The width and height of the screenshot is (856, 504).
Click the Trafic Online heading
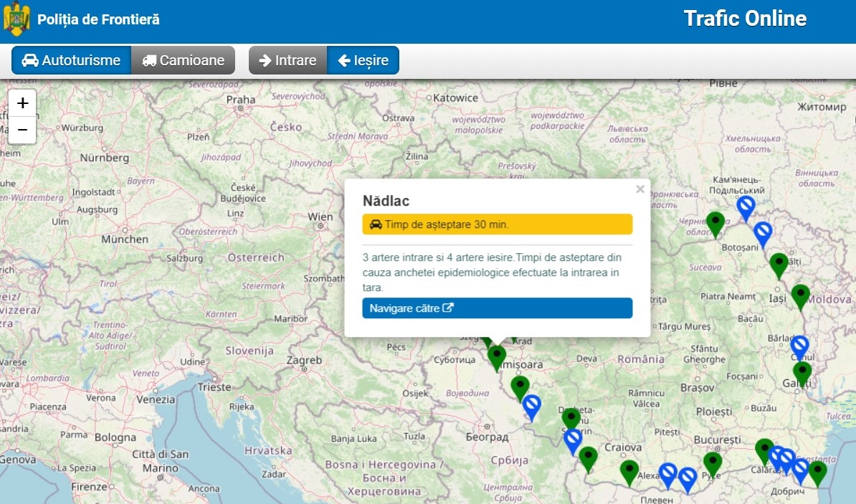coord(745,19)
